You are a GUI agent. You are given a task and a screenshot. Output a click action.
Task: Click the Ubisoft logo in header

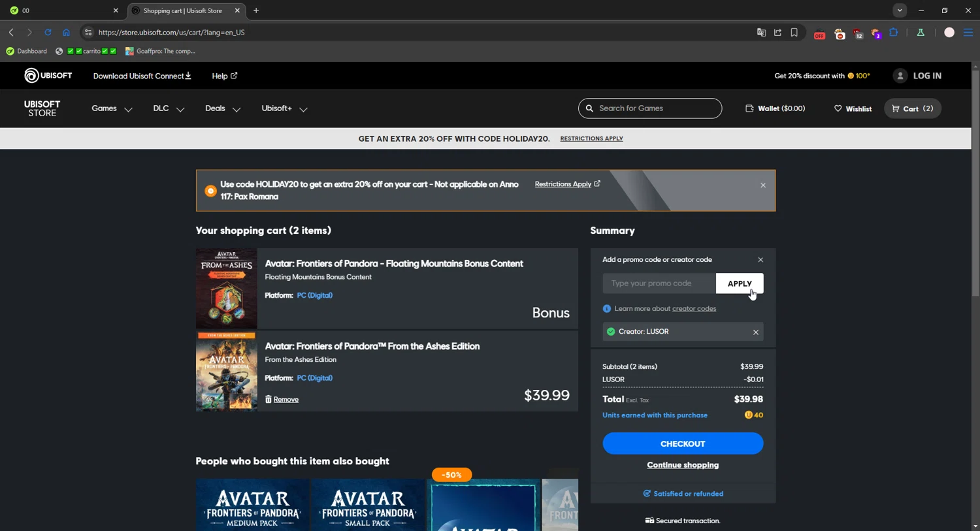tap(48, 76)
